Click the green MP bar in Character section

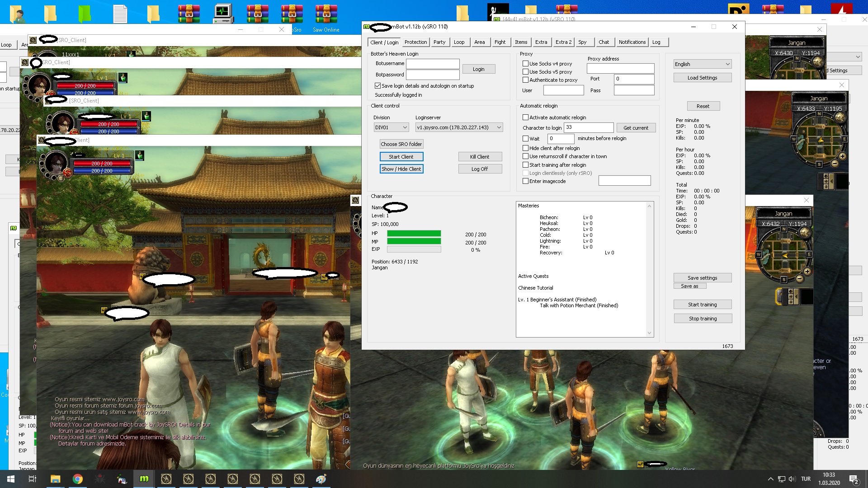[414, 241]
